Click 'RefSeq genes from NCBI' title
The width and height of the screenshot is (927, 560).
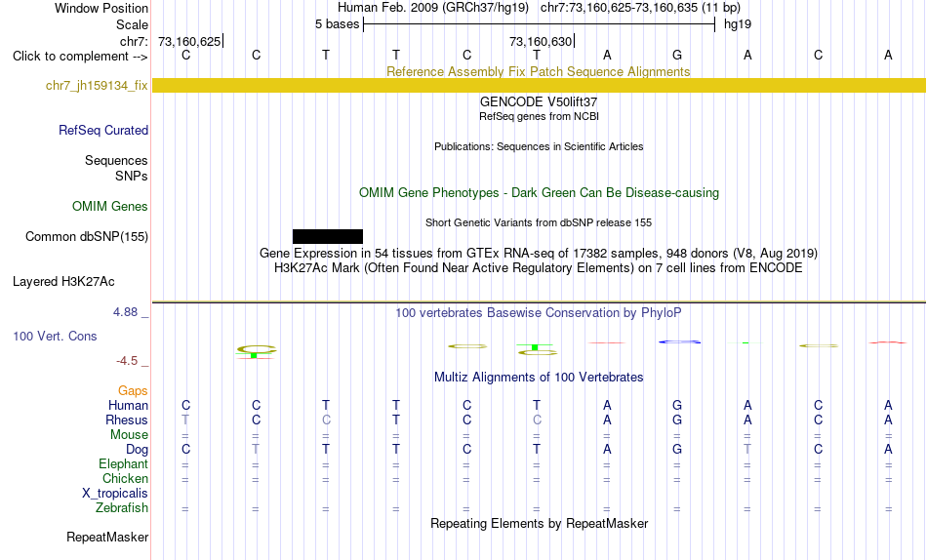coord(539,116)
